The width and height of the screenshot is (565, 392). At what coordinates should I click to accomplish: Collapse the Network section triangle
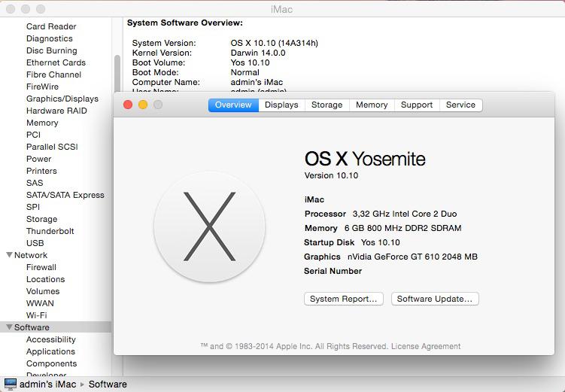pos(9,255)
